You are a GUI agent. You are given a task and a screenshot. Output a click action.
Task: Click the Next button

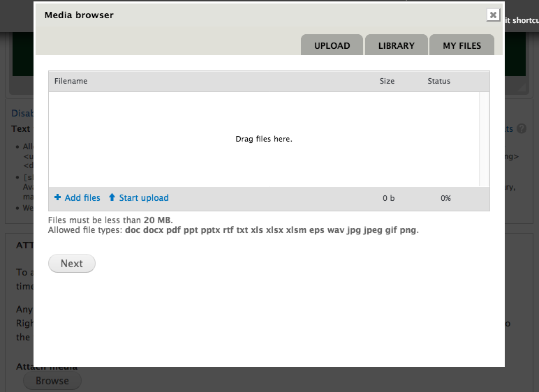point(71,264)
